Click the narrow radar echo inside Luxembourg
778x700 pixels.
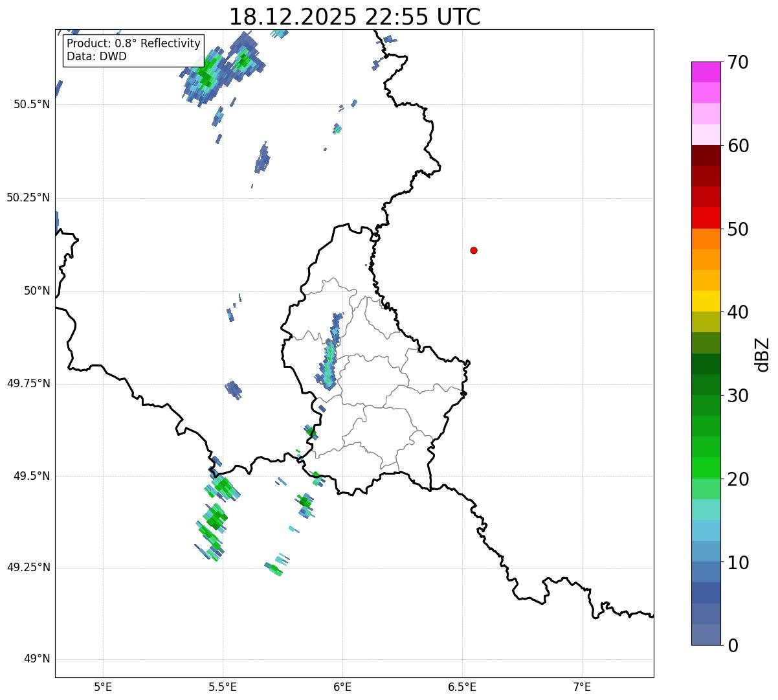(330, 353)
